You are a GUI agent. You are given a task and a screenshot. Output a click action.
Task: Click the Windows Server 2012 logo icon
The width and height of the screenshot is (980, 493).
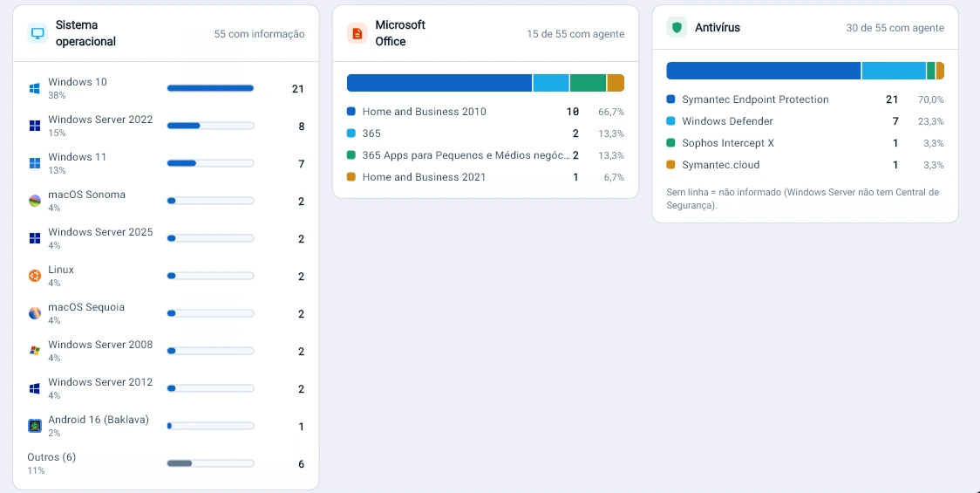pos(35,388)
